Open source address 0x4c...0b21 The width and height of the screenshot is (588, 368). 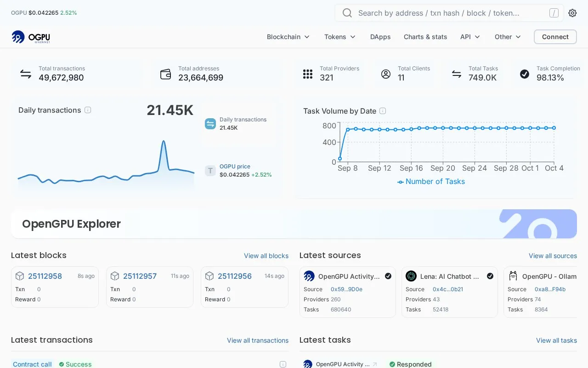coord(448,289)
